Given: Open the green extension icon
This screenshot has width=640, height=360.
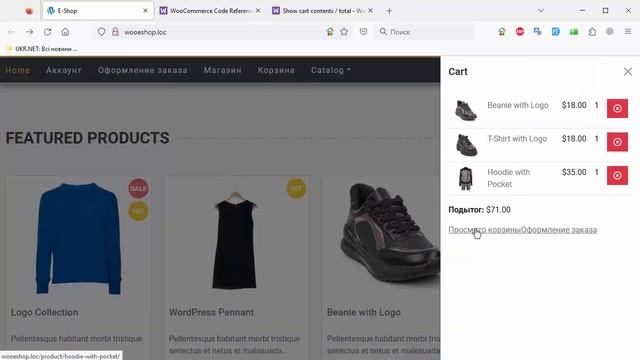Looking at the screenshot, I should tap(574, 32).
